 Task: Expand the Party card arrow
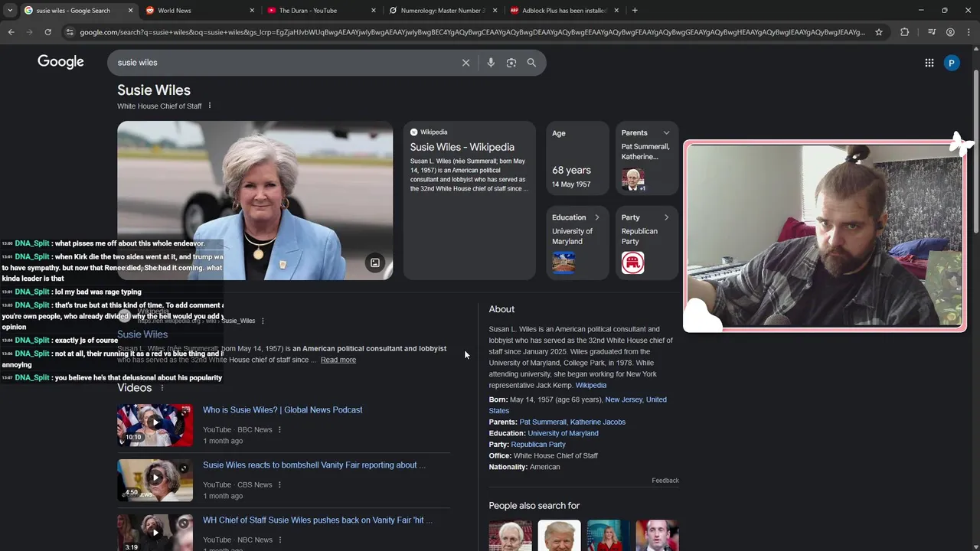tap(666, 217)
